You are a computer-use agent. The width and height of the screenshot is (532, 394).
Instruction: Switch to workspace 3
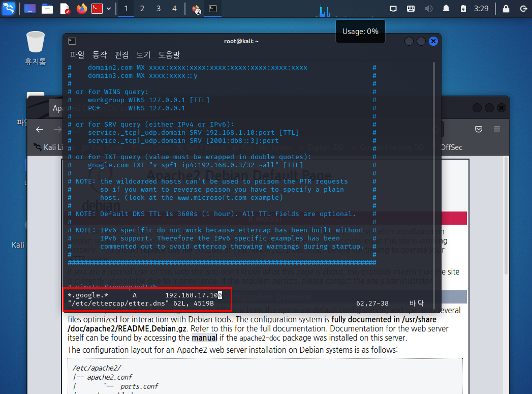pyautogui.click(x=159, y=9)
